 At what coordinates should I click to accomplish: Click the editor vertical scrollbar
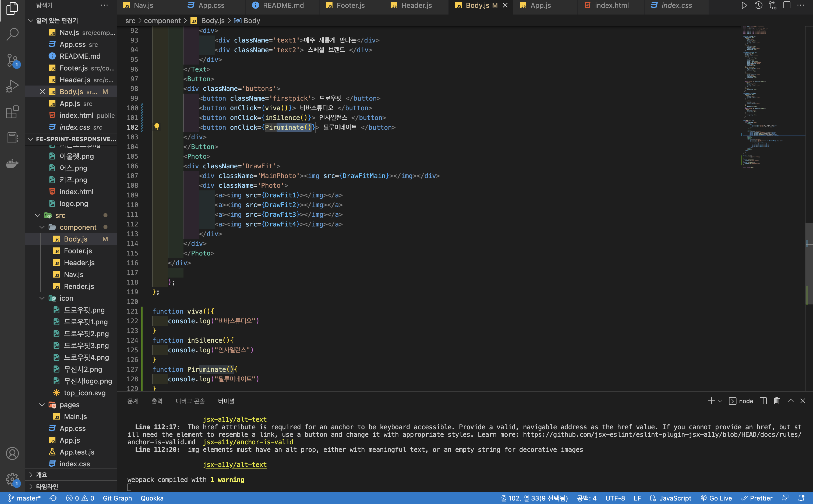click(x=809, y=263)
